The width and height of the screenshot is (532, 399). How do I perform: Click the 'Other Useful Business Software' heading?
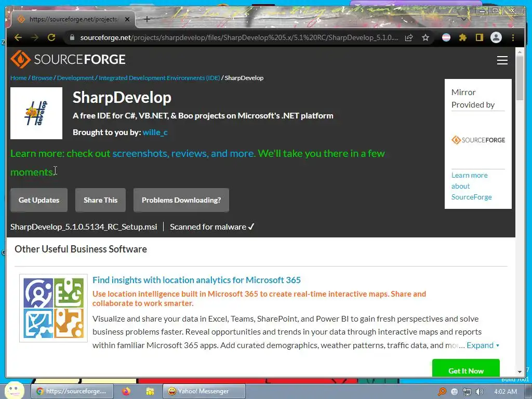[81, 249]
